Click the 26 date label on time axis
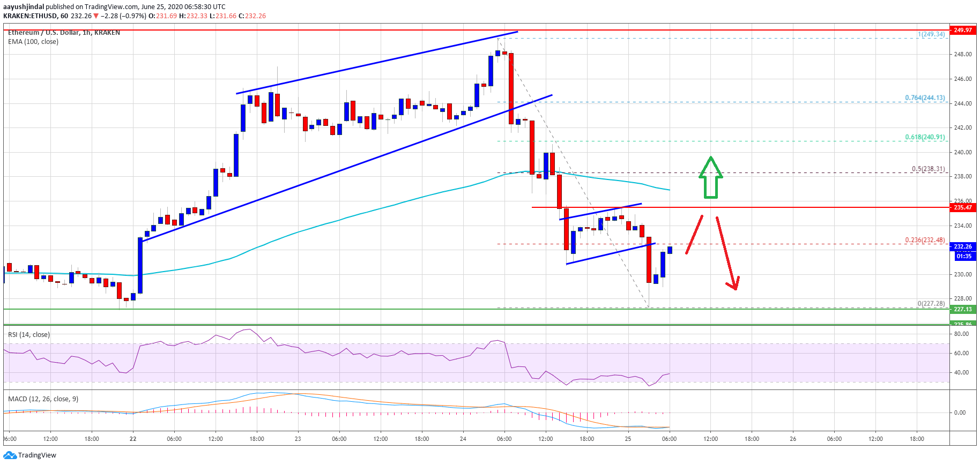 (793, 439)
